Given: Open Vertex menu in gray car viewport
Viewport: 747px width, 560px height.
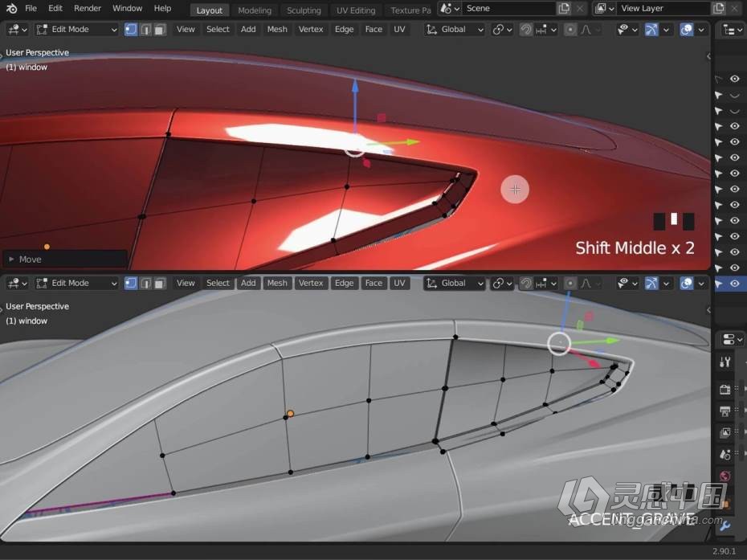Looking at the screenshot, I should pos(311,284).
